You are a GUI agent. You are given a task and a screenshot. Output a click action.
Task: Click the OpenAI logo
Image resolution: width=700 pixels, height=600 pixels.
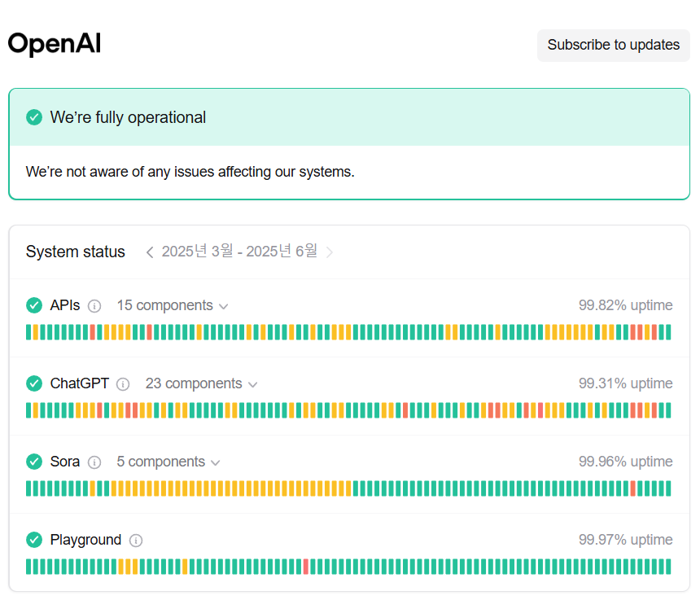pyautogui.click(x=55, y=44)
